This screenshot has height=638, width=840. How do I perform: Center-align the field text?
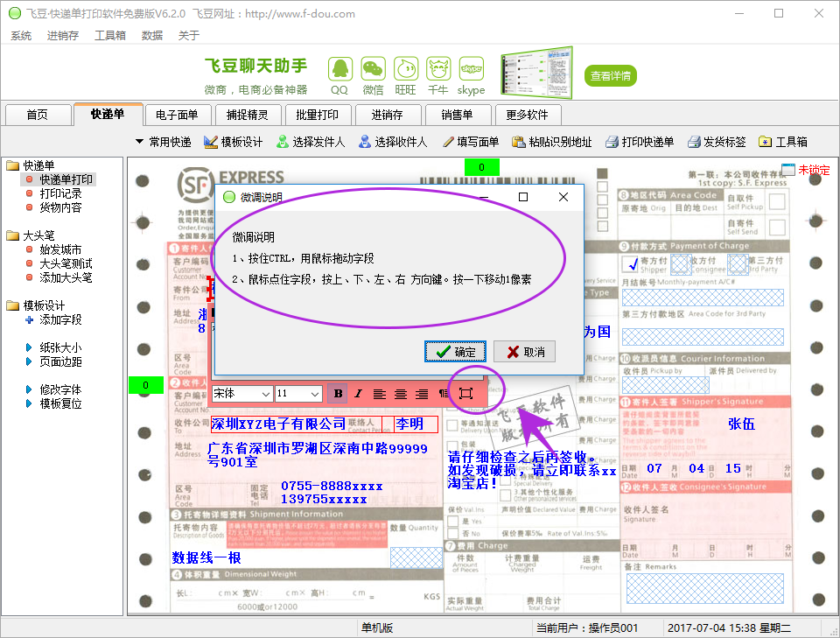pos(401,394)
